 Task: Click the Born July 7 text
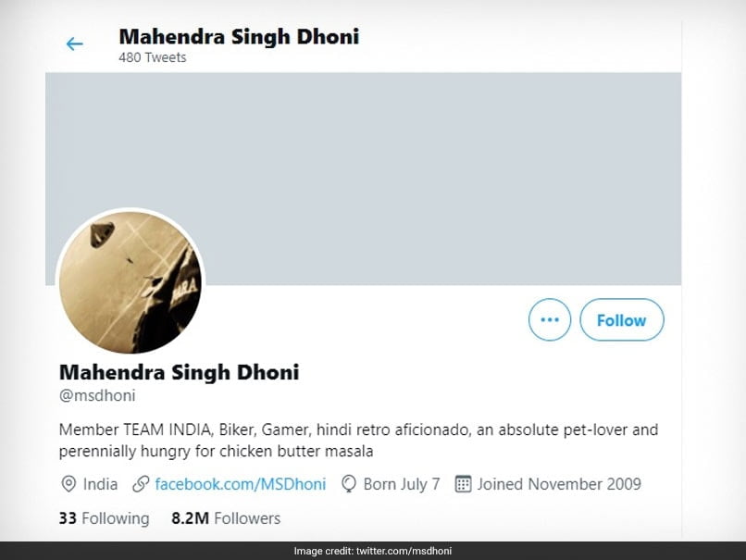click(402, 484)
